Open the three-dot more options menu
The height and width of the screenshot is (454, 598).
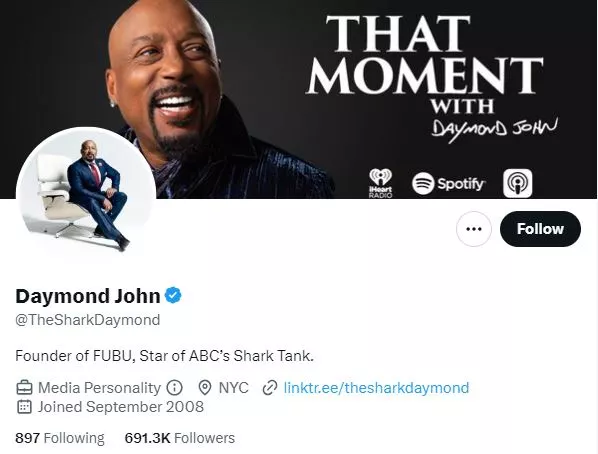474,229
